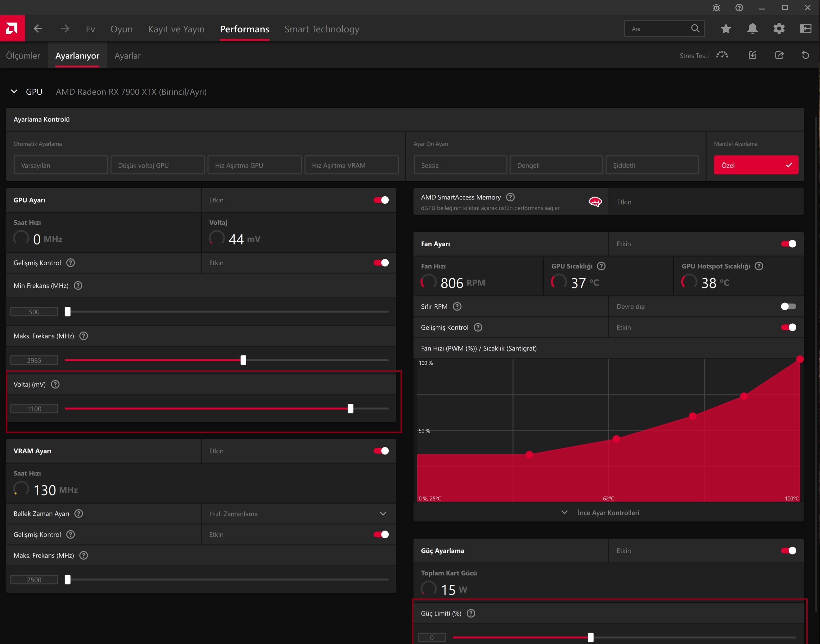Select Hız Aşırtma VRAM preset
Viewport: 820px width, 644px height.
point(351,165)
